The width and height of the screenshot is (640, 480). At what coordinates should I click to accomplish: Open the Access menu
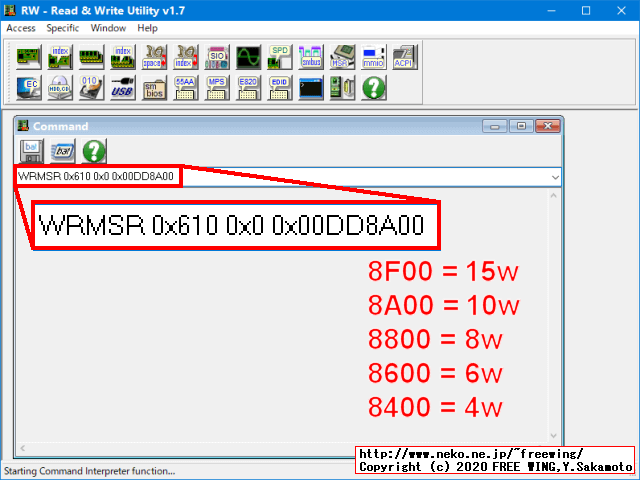pos(21,28)
